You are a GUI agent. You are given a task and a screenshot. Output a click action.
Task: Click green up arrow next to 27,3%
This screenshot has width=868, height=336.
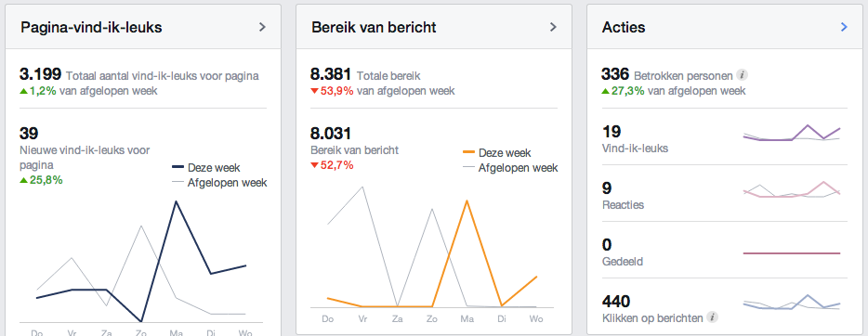pos(606,91)
